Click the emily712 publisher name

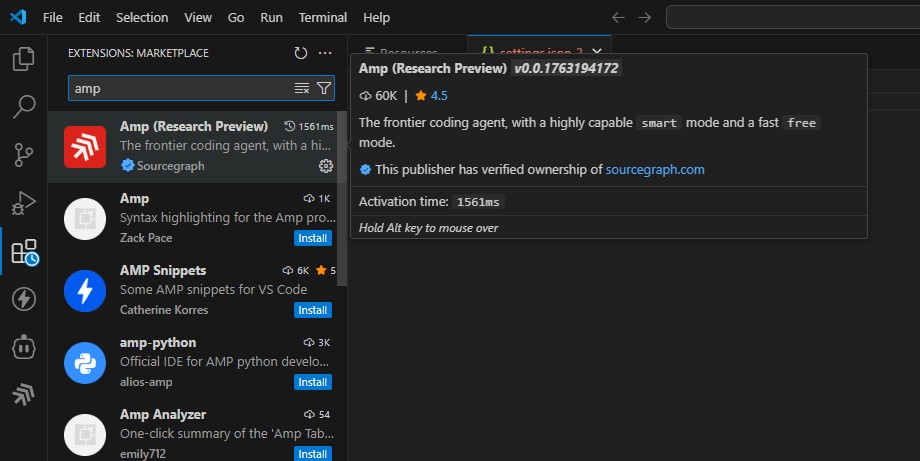point(143,454)
